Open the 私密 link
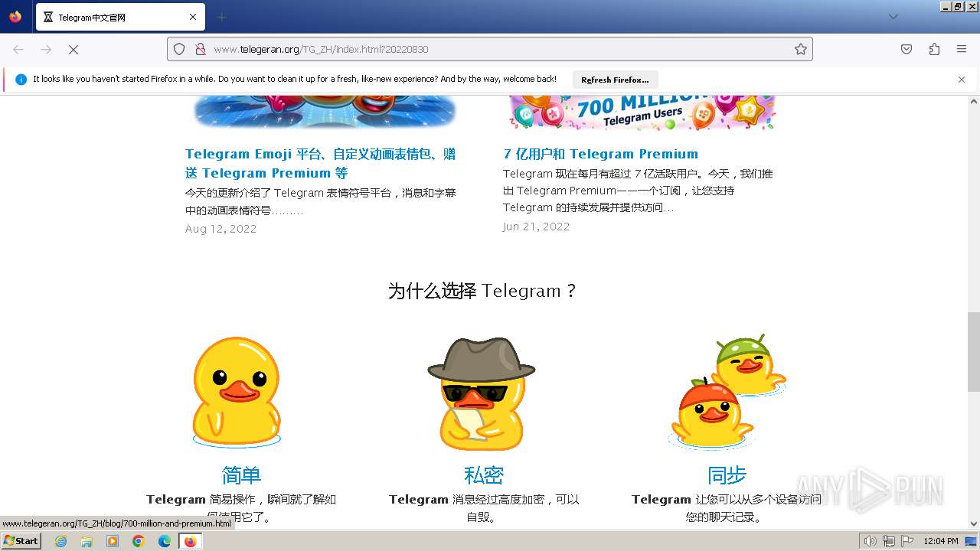Screen dimensions: 980x551 484,475
